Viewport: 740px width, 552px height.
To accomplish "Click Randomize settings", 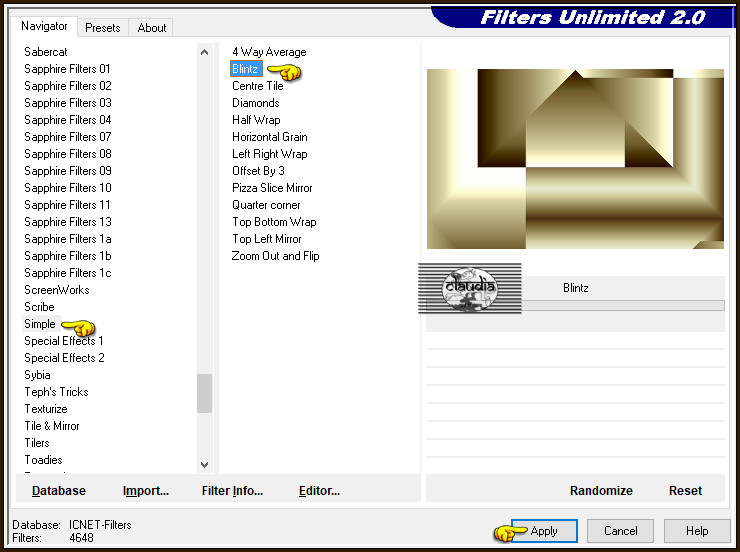I will pos(601,491).
